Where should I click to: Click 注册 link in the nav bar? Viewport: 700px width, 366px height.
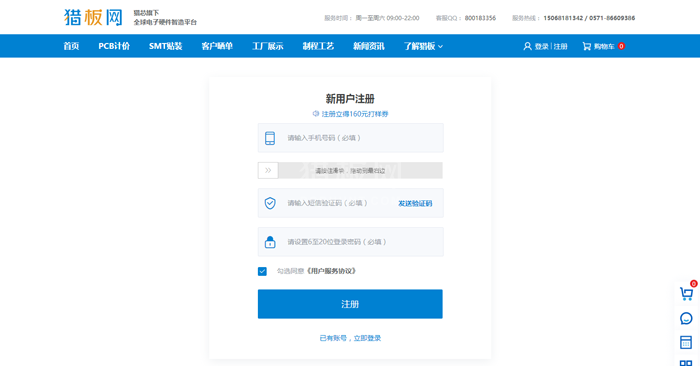[560, 46]
